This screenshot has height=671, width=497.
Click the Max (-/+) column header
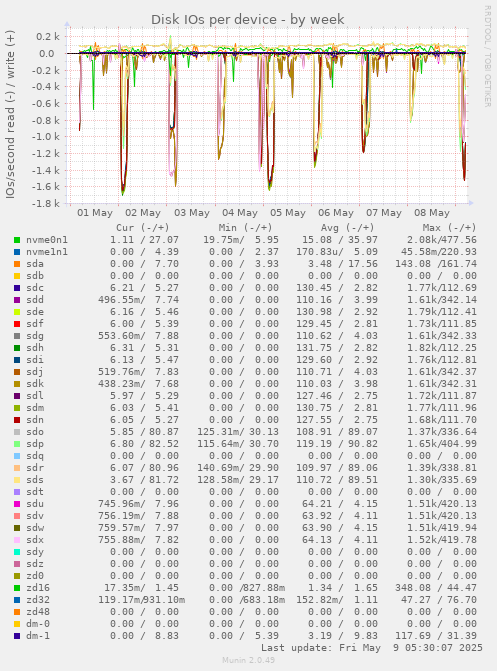coord(449,228)
